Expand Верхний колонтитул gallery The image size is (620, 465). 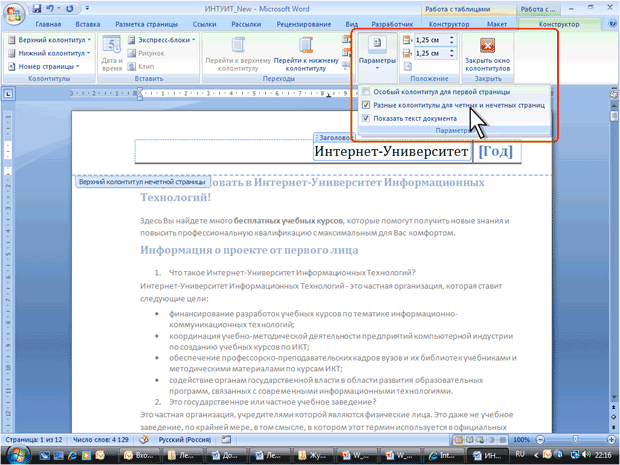coord(50,40)
